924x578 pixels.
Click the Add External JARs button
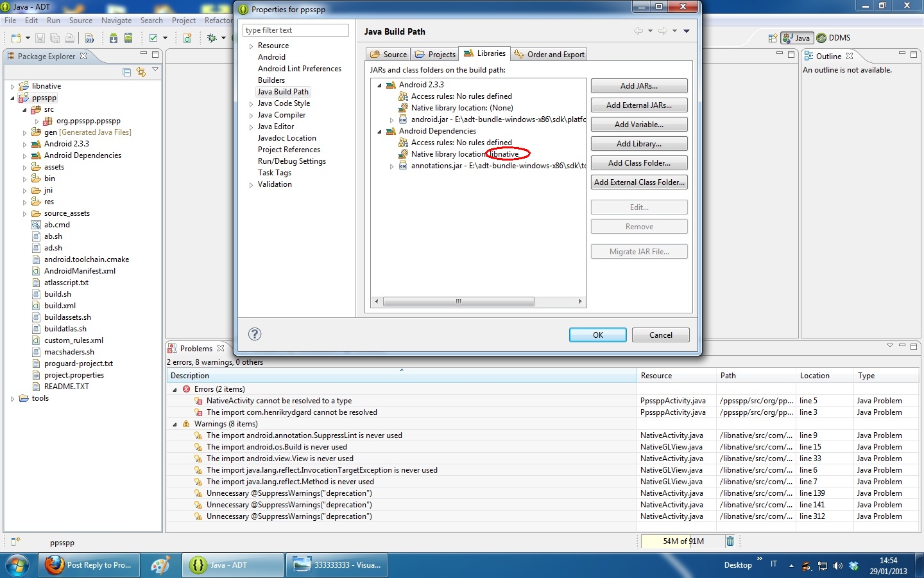[638, 105]
